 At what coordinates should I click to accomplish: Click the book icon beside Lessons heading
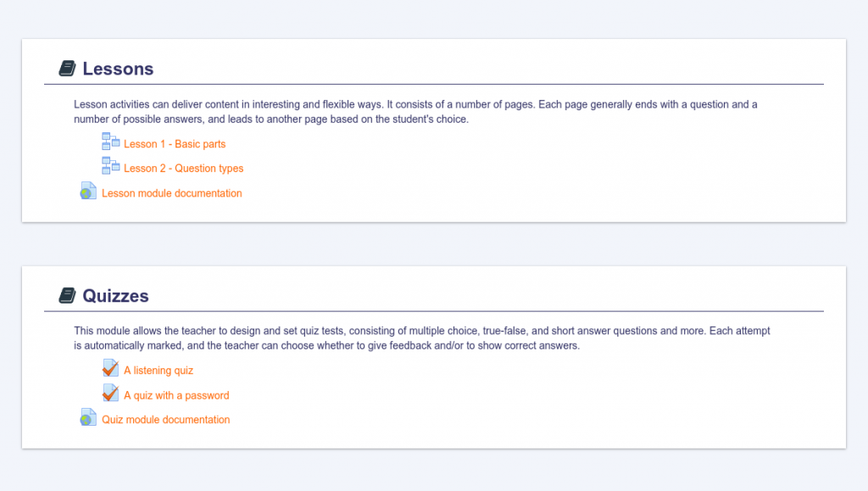point(68,69)
